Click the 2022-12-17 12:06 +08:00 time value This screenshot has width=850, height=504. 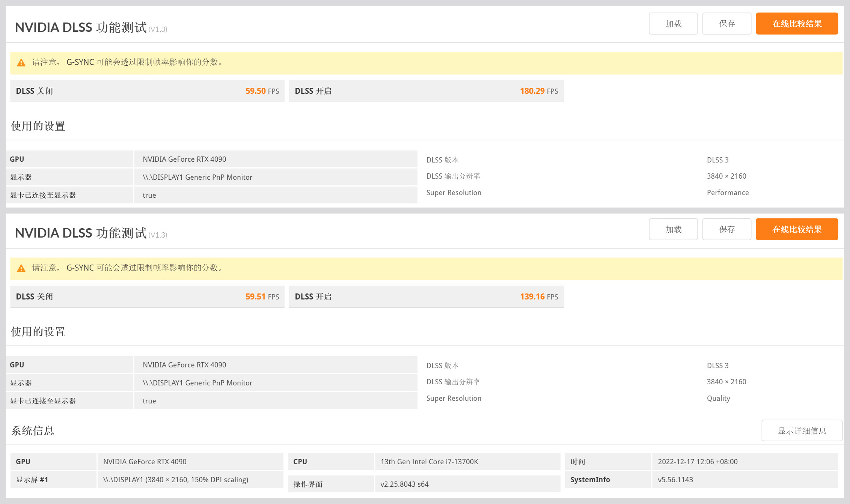pos(698,462)
